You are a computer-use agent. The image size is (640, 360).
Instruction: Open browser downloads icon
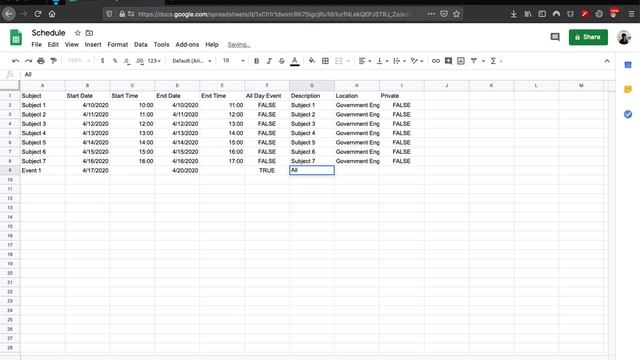[513, 14]
